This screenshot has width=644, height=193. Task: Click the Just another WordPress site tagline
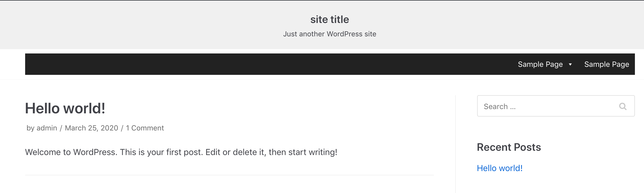(x=329, y=34)
